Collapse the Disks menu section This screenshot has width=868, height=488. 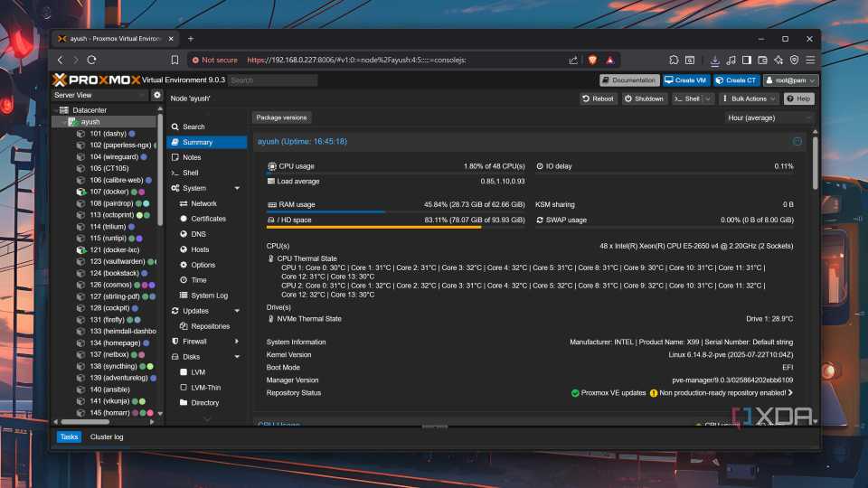237,357
